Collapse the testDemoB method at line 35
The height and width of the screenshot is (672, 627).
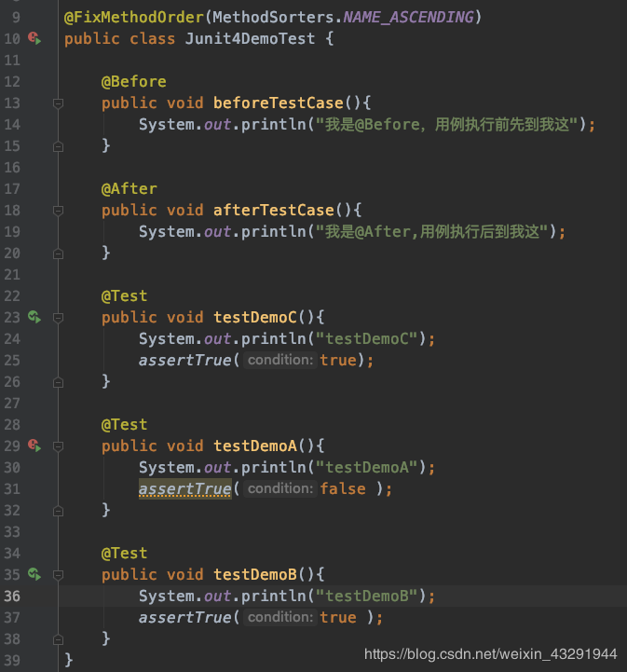(x=59, y=575)
